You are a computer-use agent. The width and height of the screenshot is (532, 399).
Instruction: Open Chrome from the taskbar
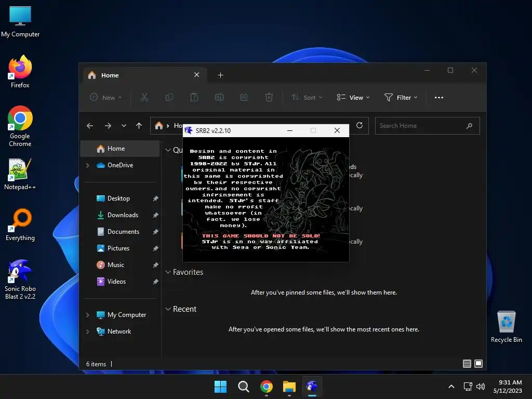point(267,387)
